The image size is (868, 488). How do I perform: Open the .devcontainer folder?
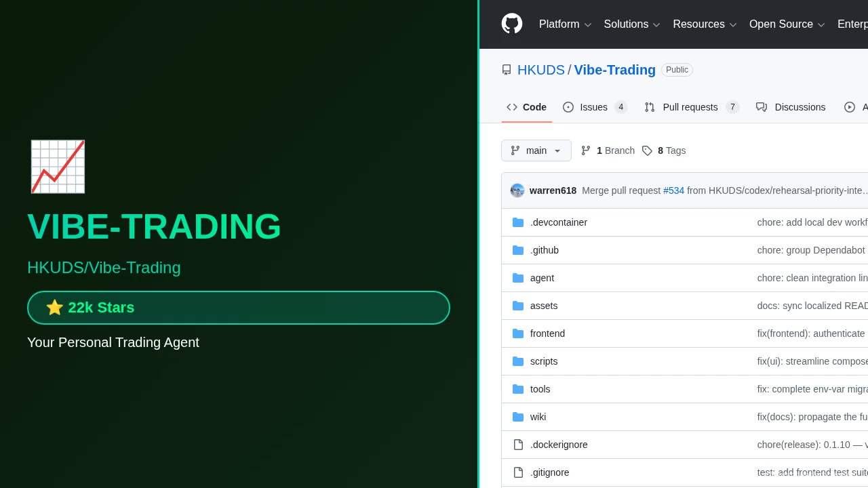[x=559, y=222]
